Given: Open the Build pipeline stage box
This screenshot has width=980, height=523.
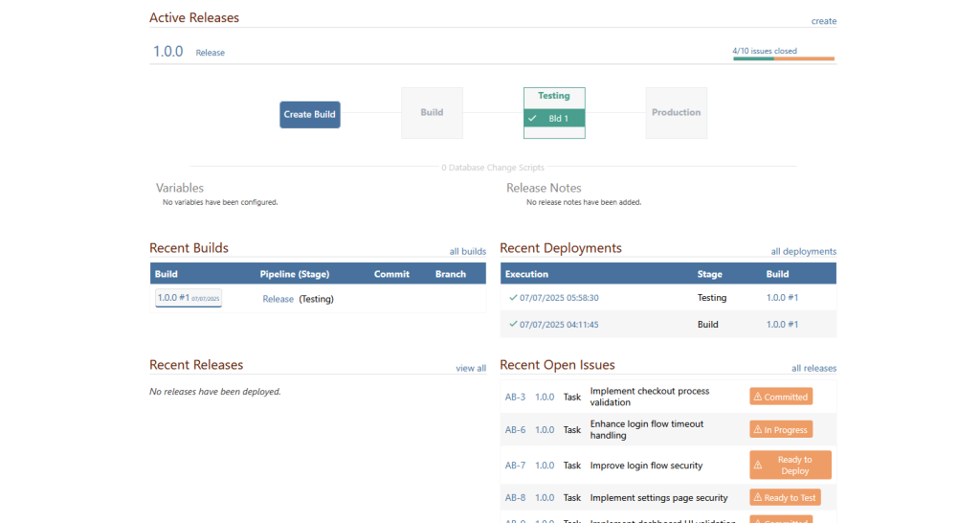Looking at the screenshot, I should click(x=432, y=113).
